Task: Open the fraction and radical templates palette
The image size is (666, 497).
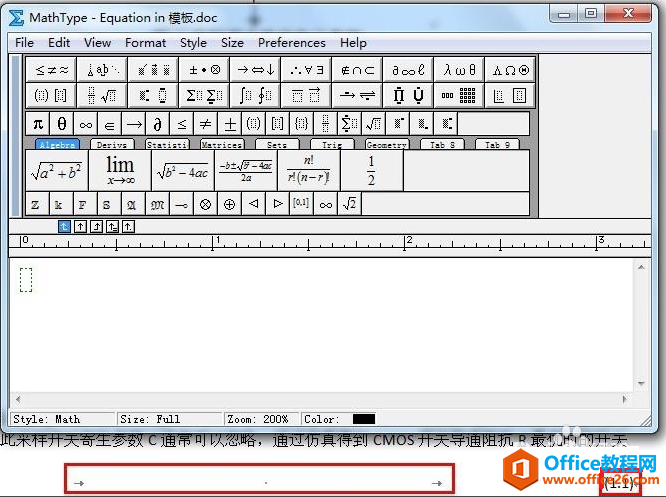Action: click(x=102, y=95)
